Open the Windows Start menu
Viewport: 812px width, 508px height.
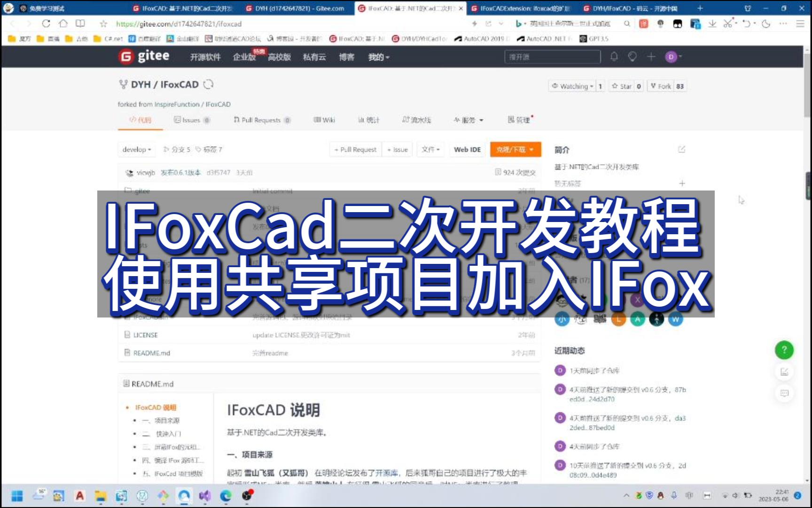click(17, 496)
